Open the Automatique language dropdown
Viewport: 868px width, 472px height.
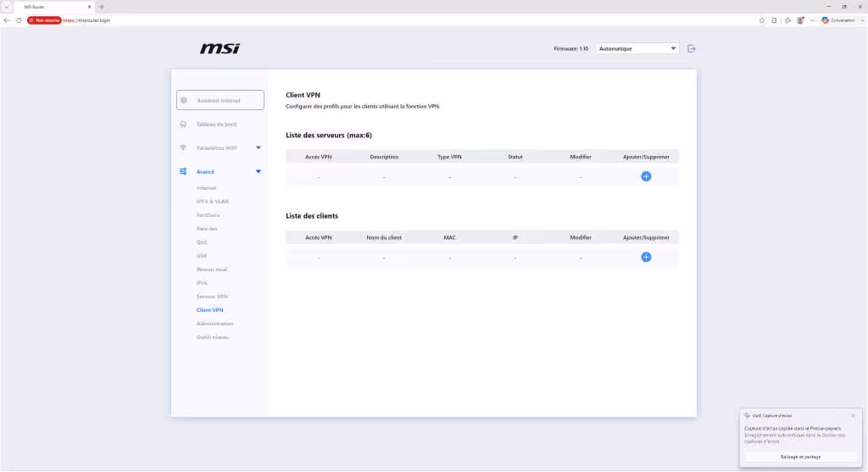(x=637, y=48)
